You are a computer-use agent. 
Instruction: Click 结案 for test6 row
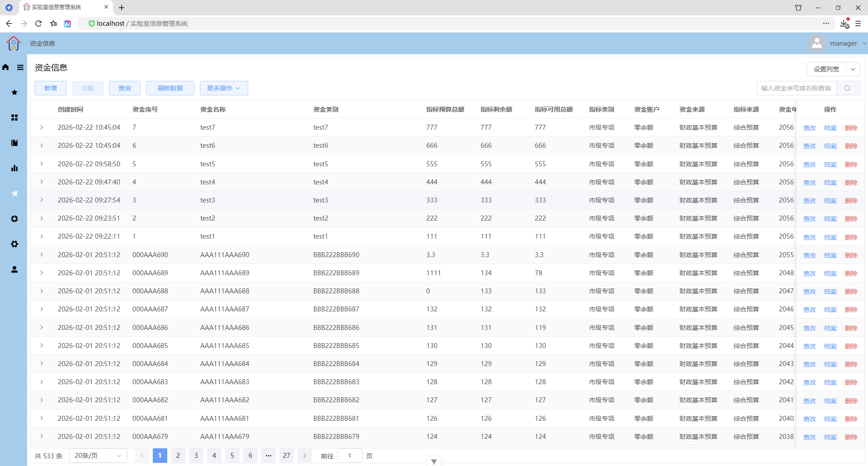click(830, 146)
